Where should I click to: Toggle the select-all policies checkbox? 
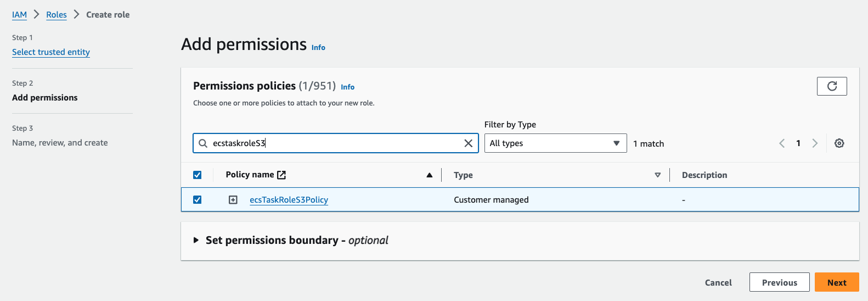click(x=198, y=175)
